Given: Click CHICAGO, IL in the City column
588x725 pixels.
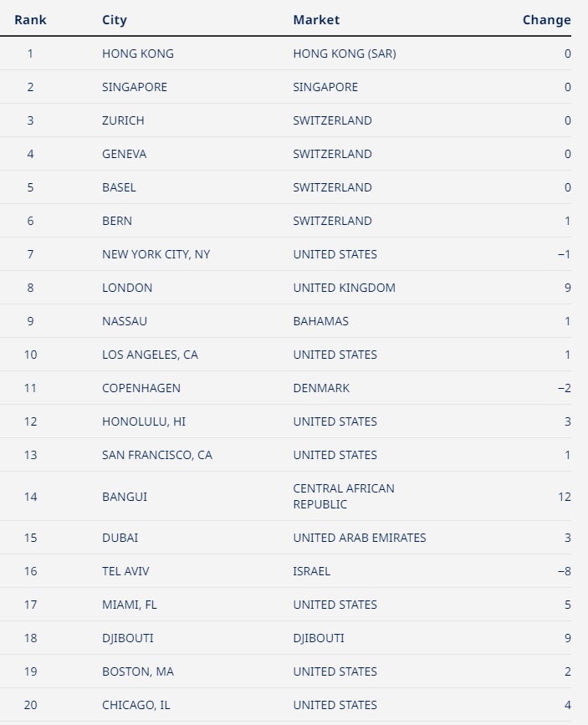Looking at the screenshot, I should 136,705.
